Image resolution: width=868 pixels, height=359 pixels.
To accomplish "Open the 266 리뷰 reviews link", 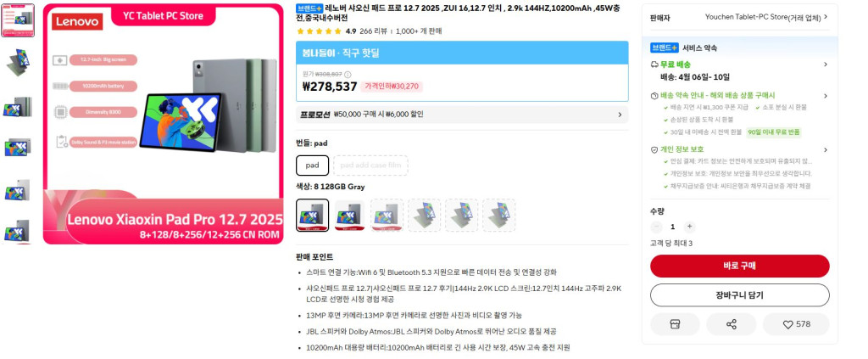I will click(x=373, y=31).
